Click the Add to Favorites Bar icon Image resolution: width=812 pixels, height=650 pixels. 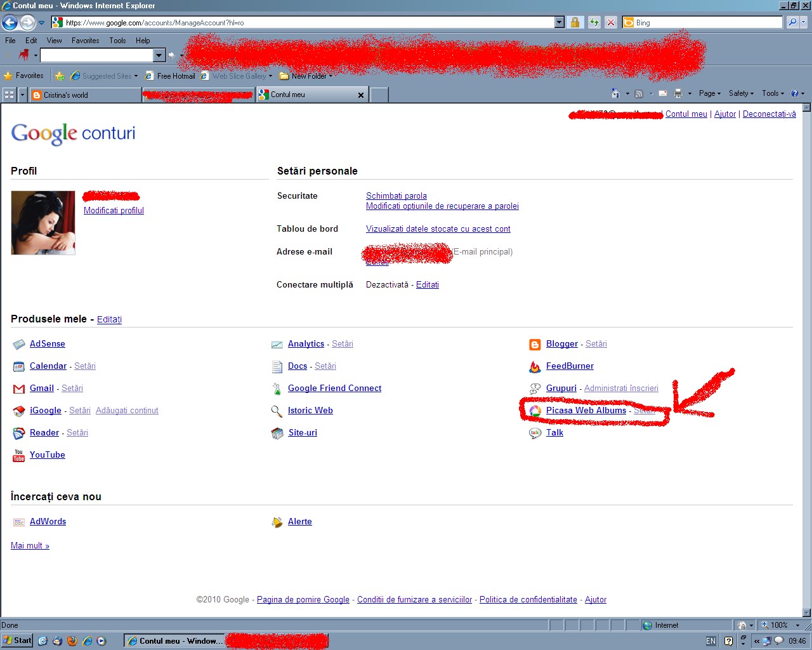pos(60,76)
